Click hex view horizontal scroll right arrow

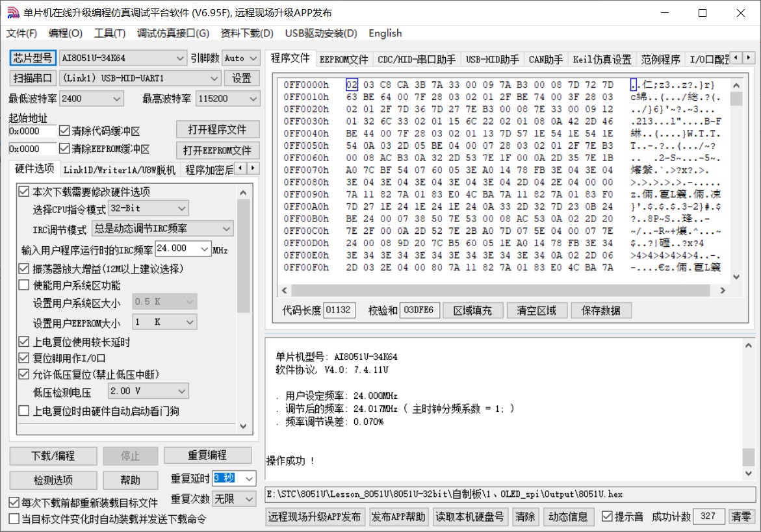[723, 290]
